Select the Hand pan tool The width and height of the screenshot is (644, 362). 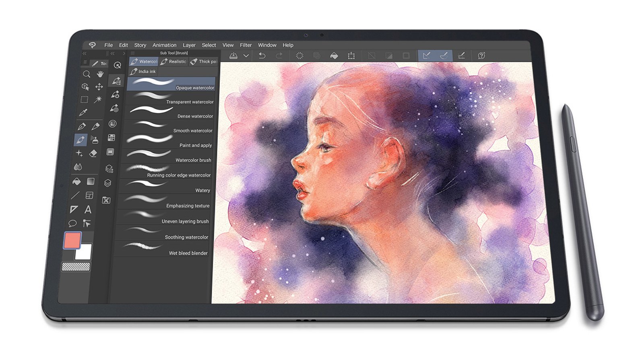pyautogui.click(x=99, y=73)
